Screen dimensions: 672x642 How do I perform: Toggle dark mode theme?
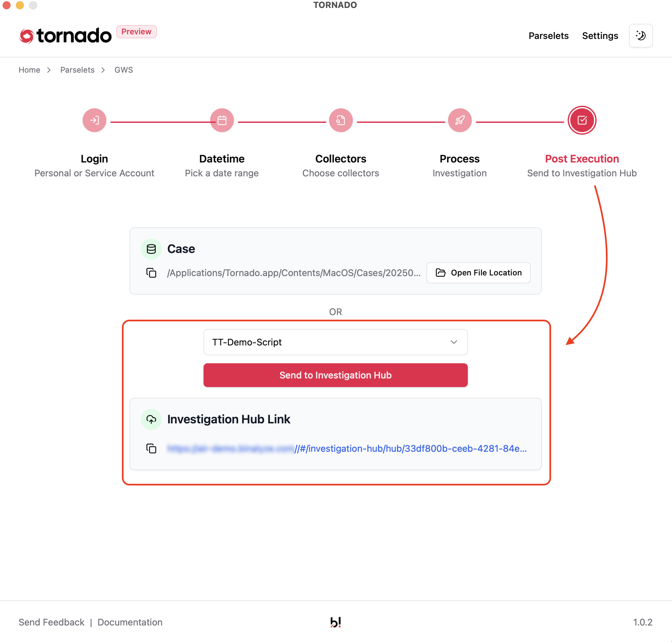641,36
